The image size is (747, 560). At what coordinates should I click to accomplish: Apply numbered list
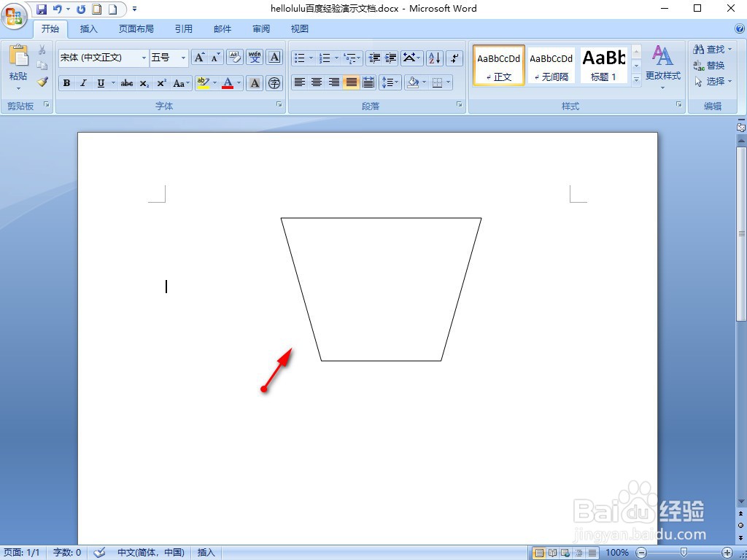(325, 58)
